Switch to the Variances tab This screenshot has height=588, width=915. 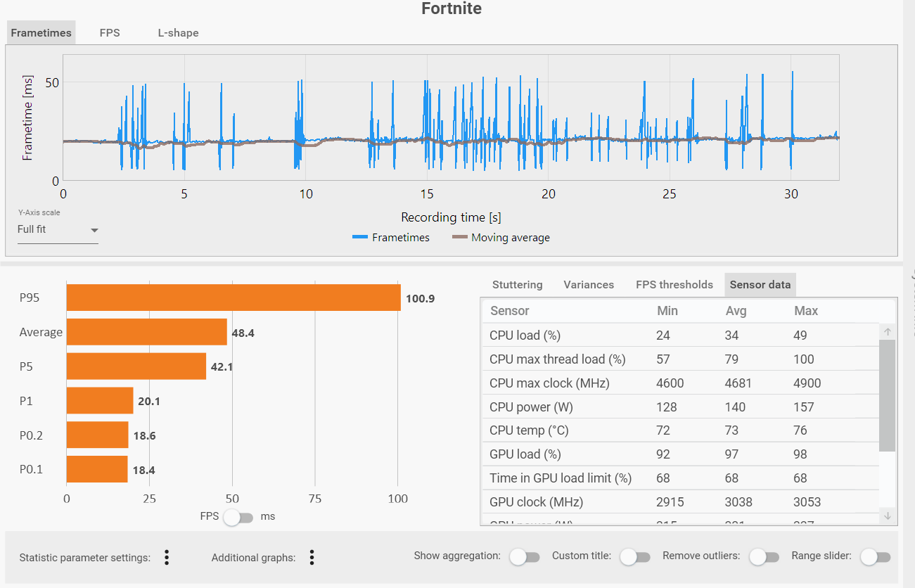click(x=589, y=285)
